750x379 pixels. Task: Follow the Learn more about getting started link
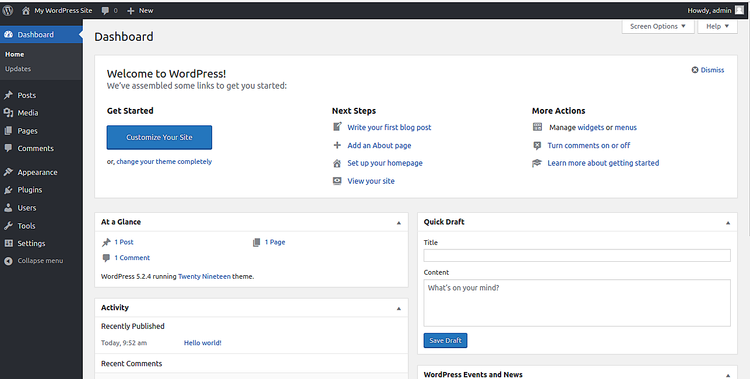click(x=603, y=163)
